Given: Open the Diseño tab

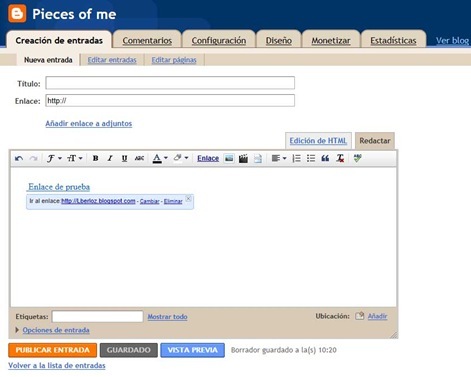Looking at the screenshot, I should pyautogui.click(x=279, y=41).
